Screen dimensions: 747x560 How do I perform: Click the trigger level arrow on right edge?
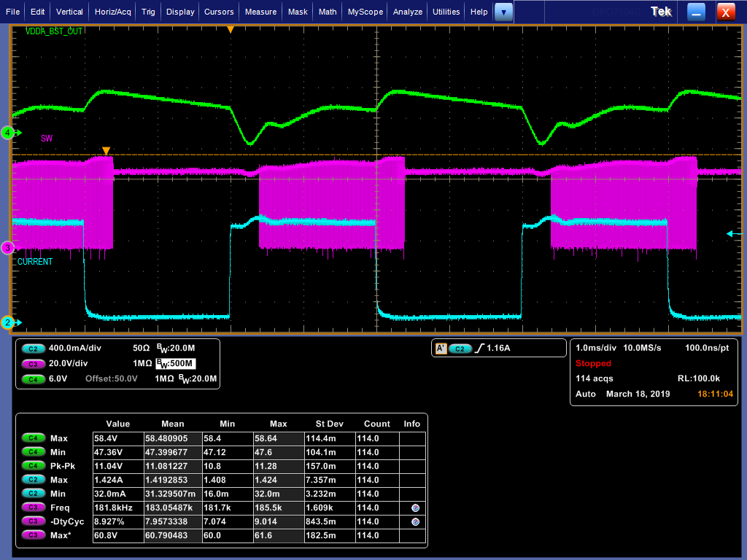(734, 233)
